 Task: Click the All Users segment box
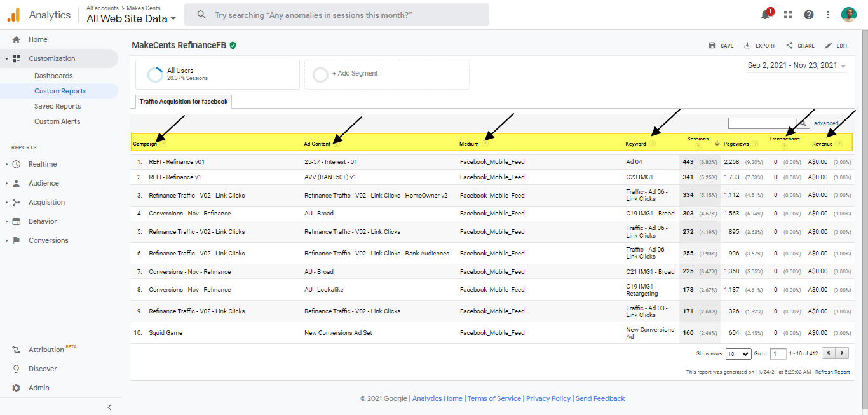tap(217, 74)
